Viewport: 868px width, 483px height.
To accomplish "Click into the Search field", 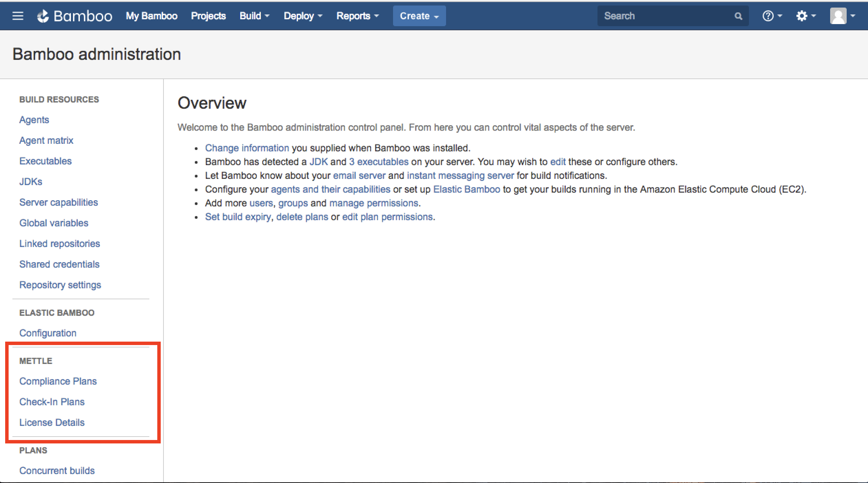I will [664, 16].
